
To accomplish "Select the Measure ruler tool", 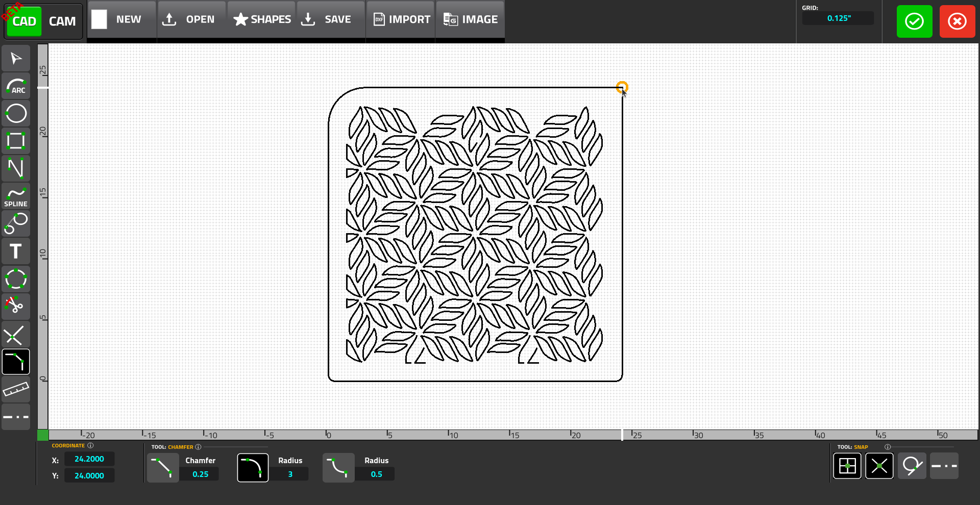I will tap(16, 389).
